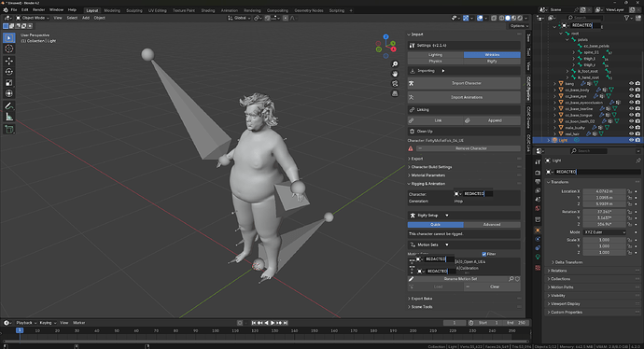Open rotation Mode XYZ Euler dropdown
The image size is (644, 349).
click(x=604, y=232)
